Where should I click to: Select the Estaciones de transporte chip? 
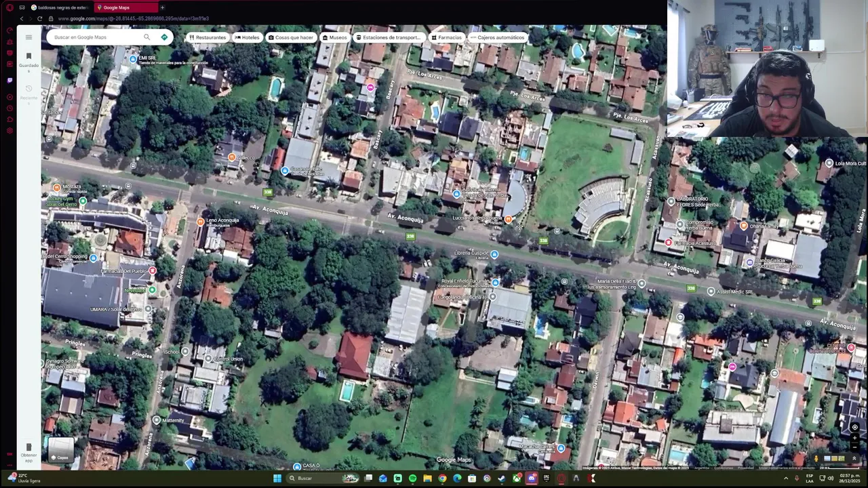pos(389,37)
